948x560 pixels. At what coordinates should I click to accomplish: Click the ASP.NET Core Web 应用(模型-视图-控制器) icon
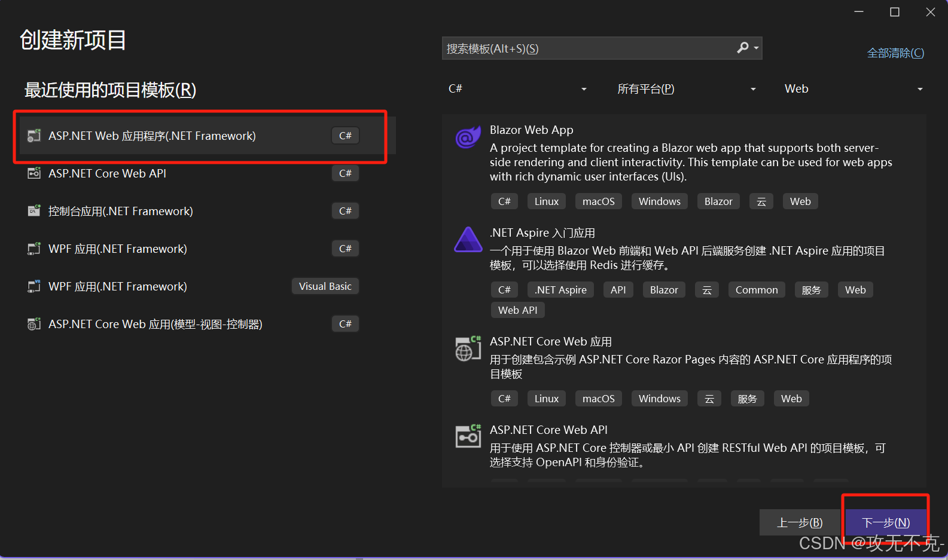point(34,324)
